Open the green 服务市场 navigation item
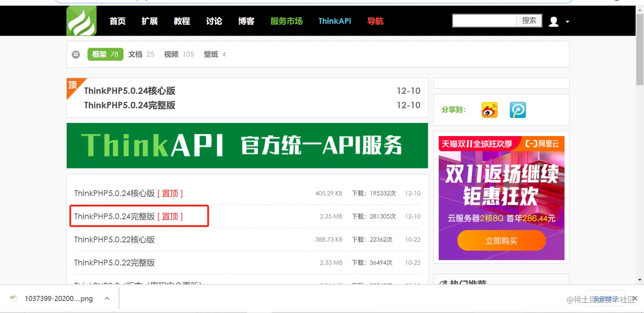644x313 pixels. click(x=286, y=21)
